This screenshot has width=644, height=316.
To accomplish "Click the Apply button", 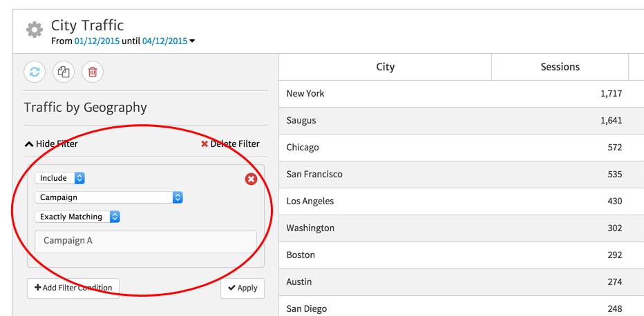I will (x=243, y=288).
